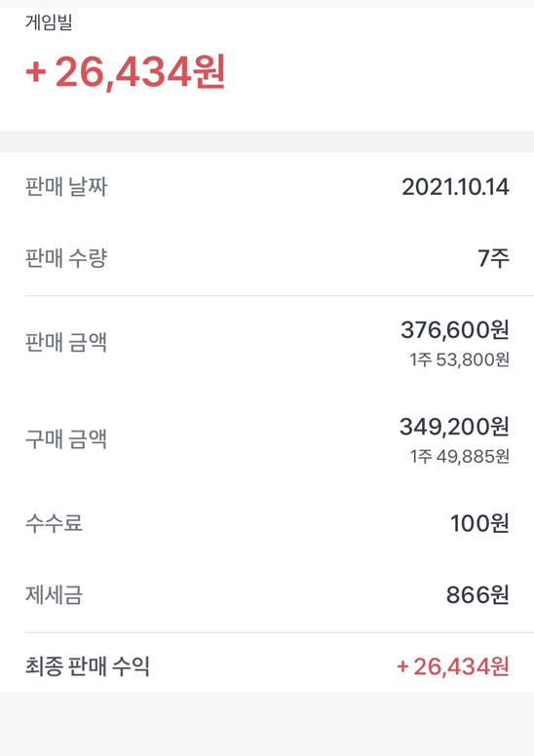Select the large +26,434원 profit headline
Image resolution: width=534 pixels, height=756 pixels.
tap(126, 72)
